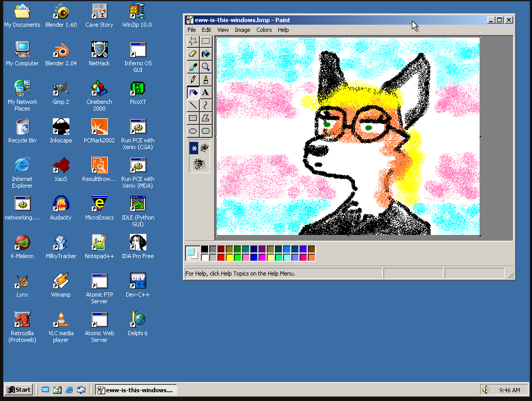Select the Line tool
Screen dimensions: 532x401
pos(193,105)
